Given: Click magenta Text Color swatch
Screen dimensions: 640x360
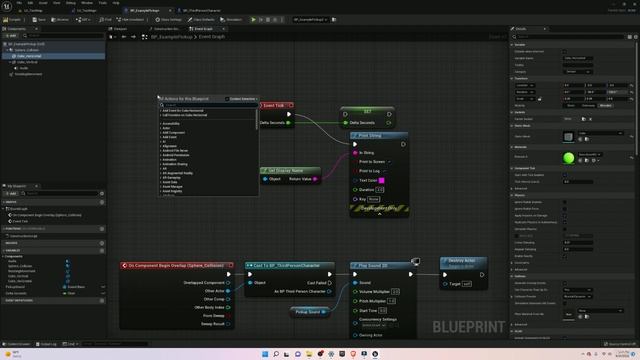Looking at the screenshot, I should tap(382, 180).
